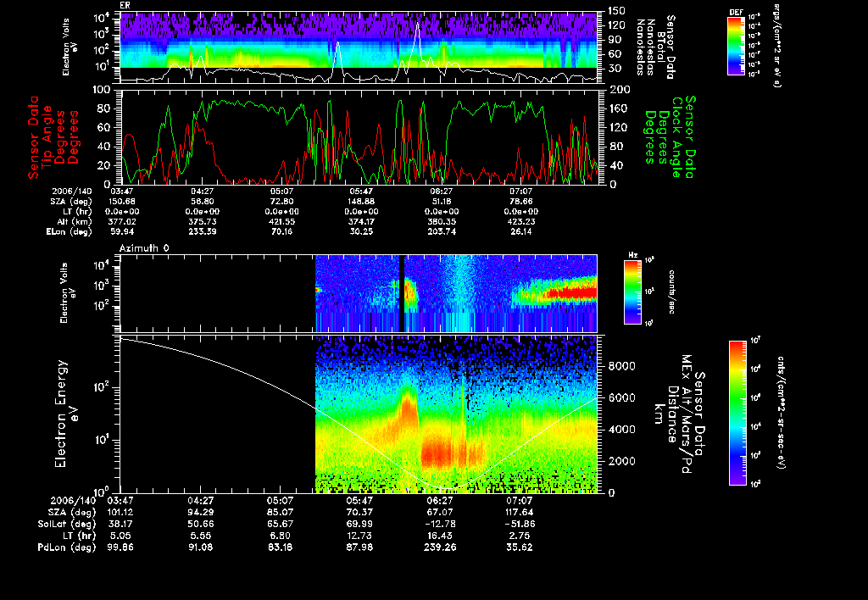Screen dimensions: 868x600
Task: Click SZA value 150.68
Action: click(122, 202)
